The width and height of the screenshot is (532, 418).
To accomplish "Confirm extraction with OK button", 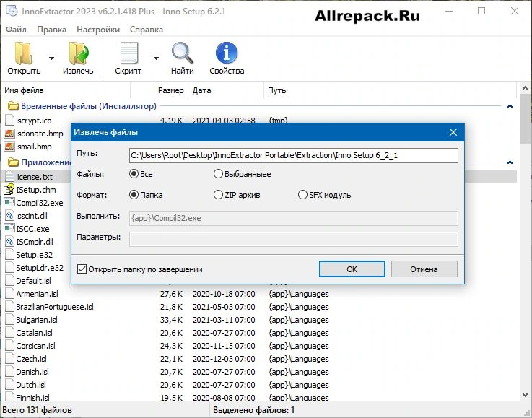I will pos(352,269).
